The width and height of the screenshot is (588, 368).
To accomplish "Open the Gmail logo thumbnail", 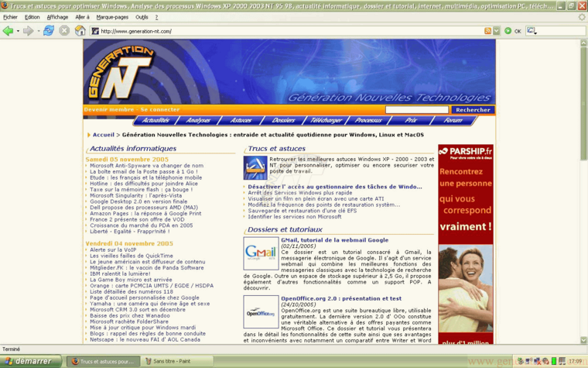I will click(261, 253).
